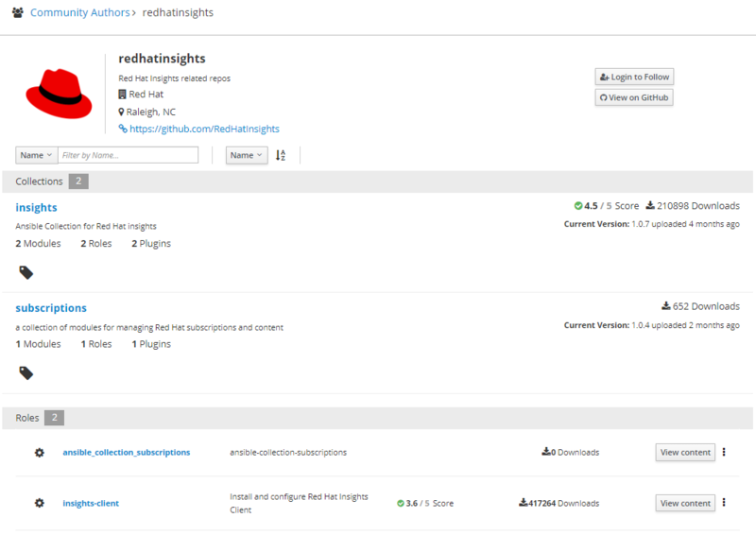The height and width of the screenshot is (535, 756).
Task: View content for ansible_collection_subscriptions role
Action: 685,453
